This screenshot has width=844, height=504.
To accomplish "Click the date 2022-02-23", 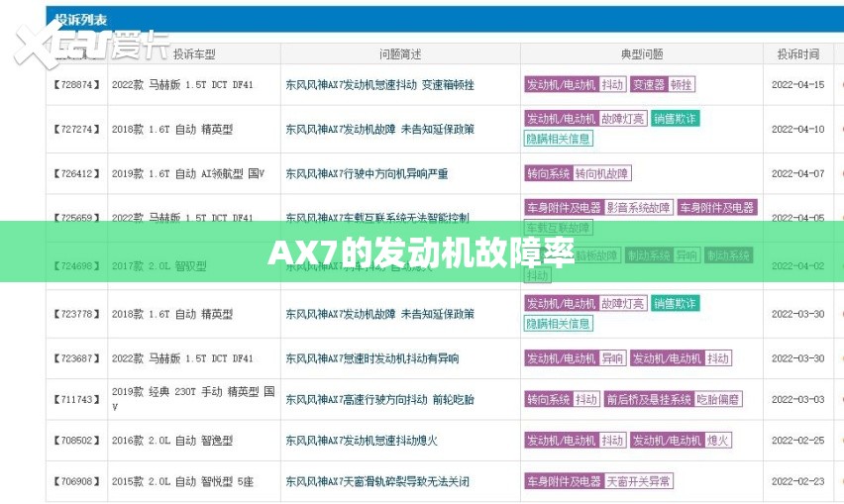I will (797, 481).
